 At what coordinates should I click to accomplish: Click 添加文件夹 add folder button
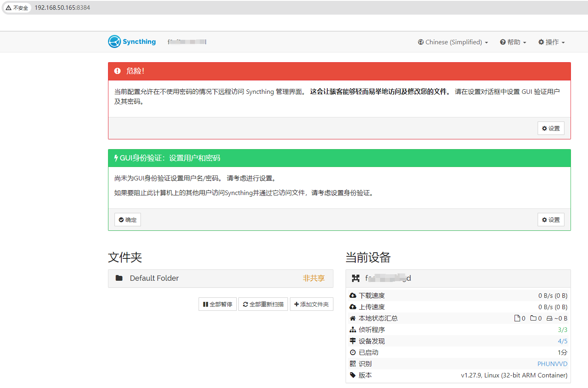[x=311, y=304]
